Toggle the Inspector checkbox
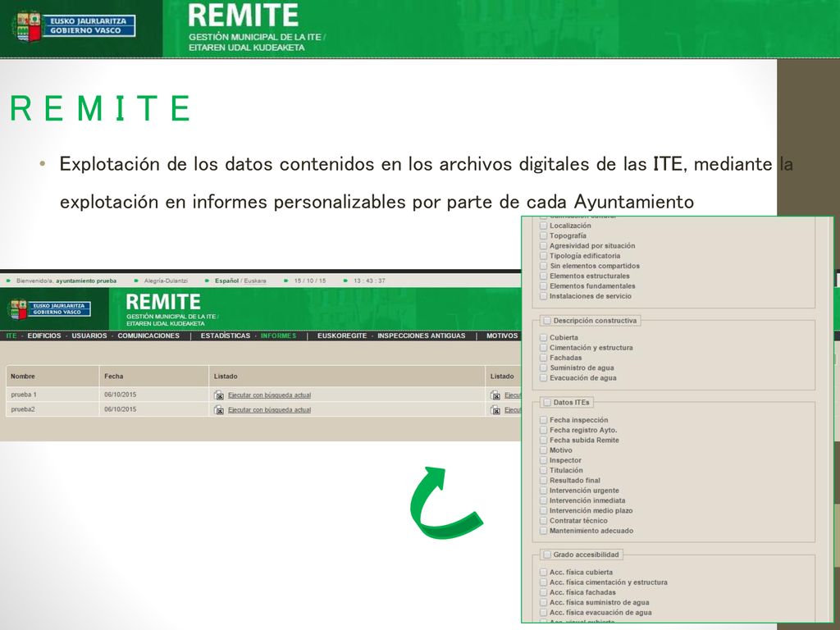The image size is (840, 630). point(543,460)
